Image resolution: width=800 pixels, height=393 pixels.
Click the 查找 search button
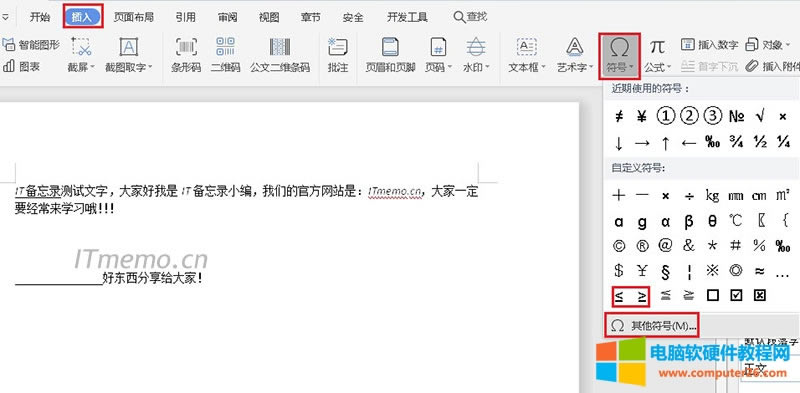pyautogui.click(x=470, y=17)
